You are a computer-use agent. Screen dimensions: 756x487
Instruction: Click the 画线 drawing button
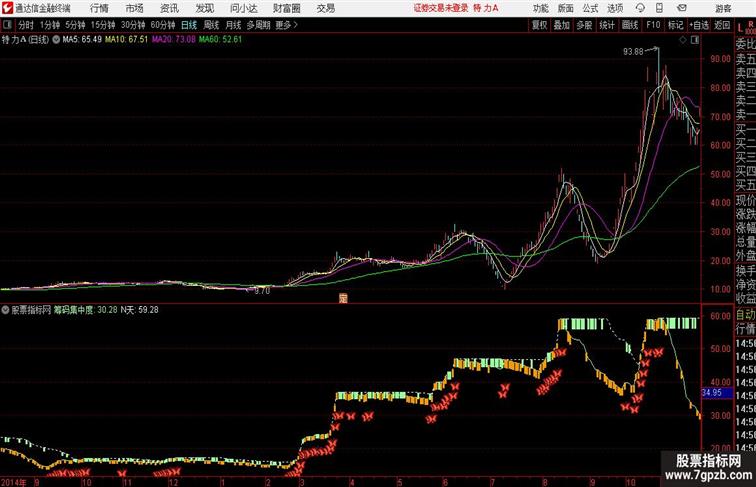630,25
